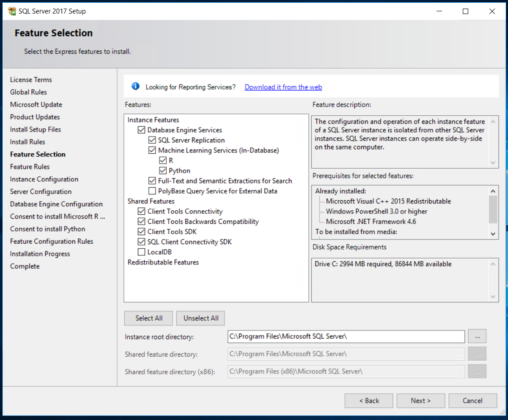This screenshot has width=508, height=420.
Task: Minimize the SQL Server Setup window
Action: click(439, 11)
